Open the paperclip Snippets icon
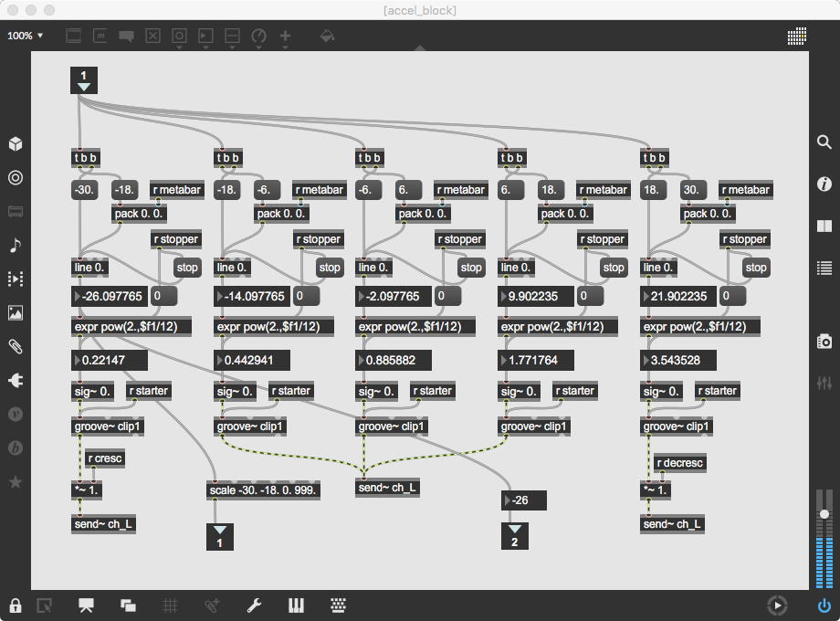Screen dimensions: 840x621 point(16,347)
